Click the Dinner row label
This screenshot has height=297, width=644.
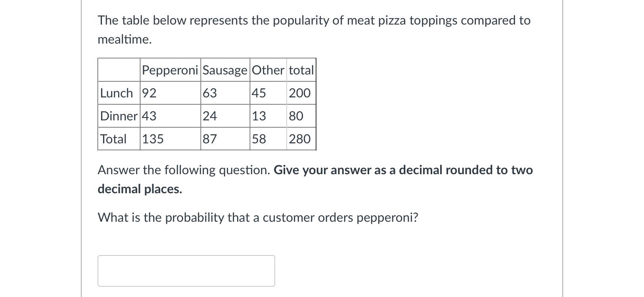pos(119,116)
